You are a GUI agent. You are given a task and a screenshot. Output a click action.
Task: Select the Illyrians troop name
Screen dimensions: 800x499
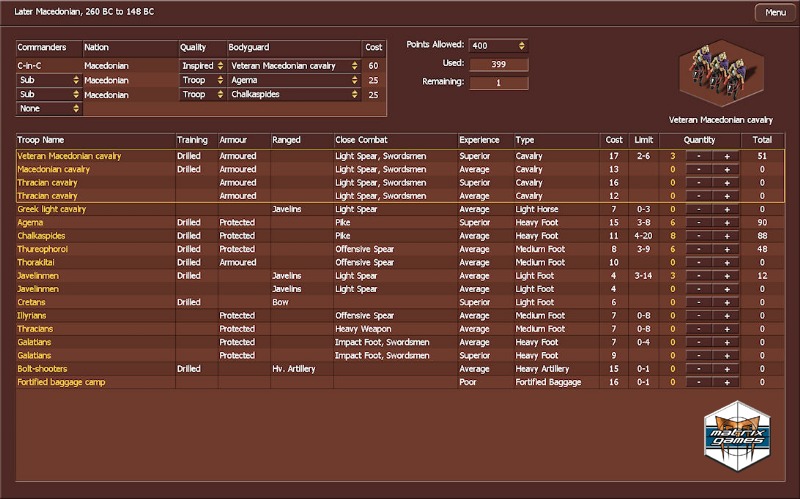(x=35, y=315)
